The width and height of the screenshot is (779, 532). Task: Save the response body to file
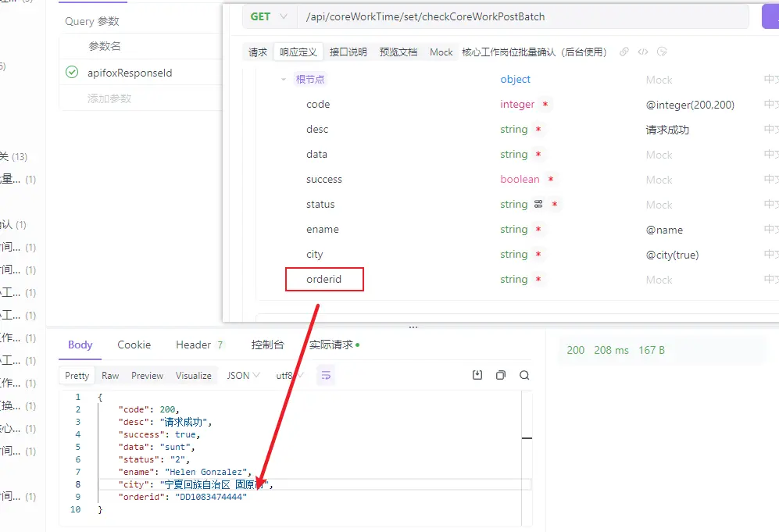[477, 375]
